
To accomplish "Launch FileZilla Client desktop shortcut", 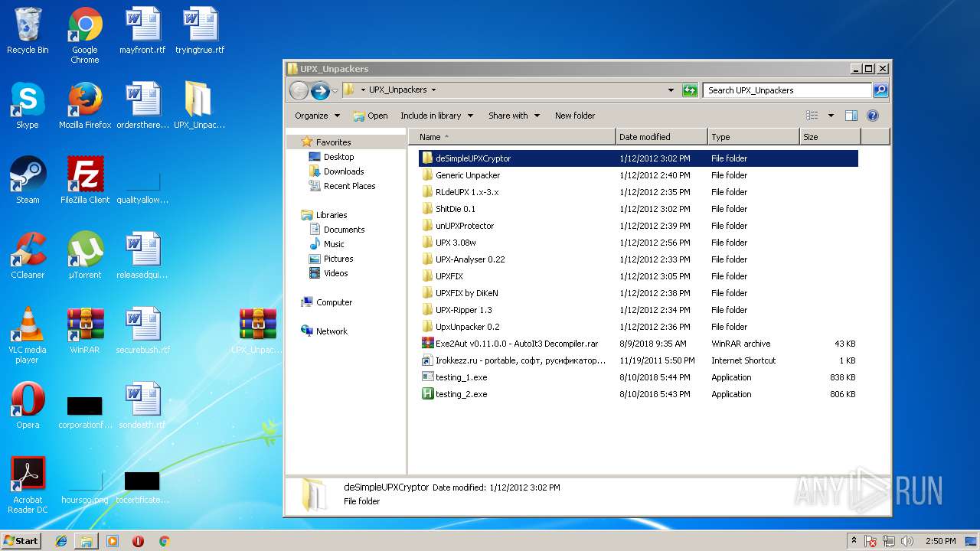I will point(85,181).
